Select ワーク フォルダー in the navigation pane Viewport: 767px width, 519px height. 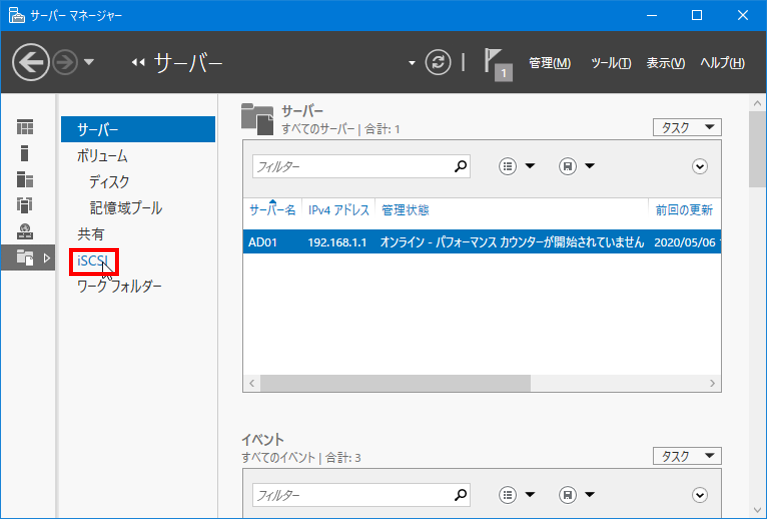119,286
